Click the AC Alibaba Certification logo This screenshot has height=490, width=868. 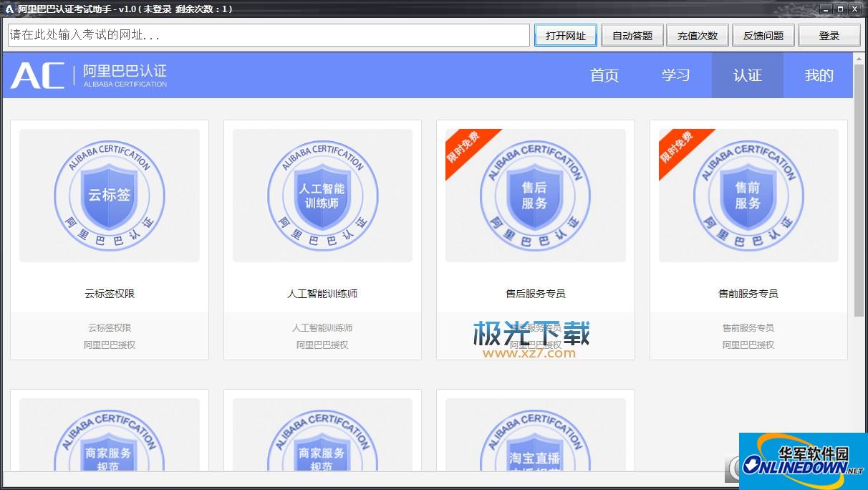click(x=89, y=75)
